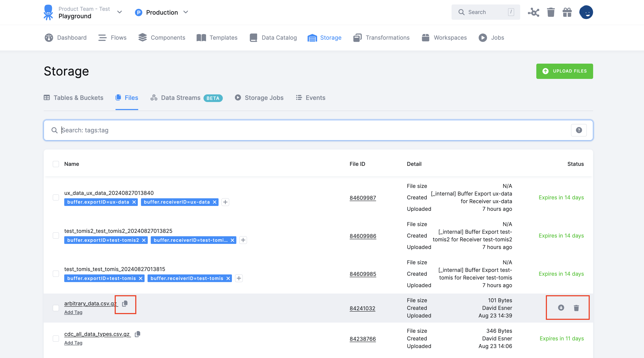This screenshot has width=644, height=358.
Task: Expand the Product Team project dropdown
Action: pyautogui.click(x=120, y=12)
